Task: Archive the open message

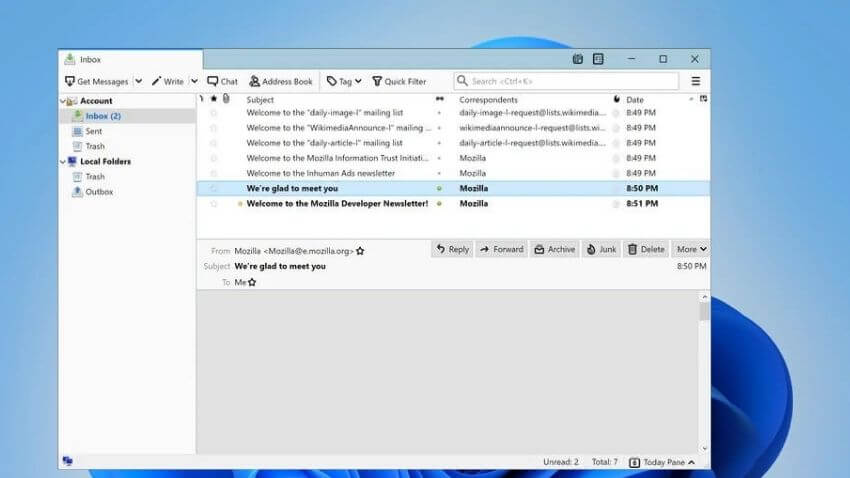Action: (554, 249)
